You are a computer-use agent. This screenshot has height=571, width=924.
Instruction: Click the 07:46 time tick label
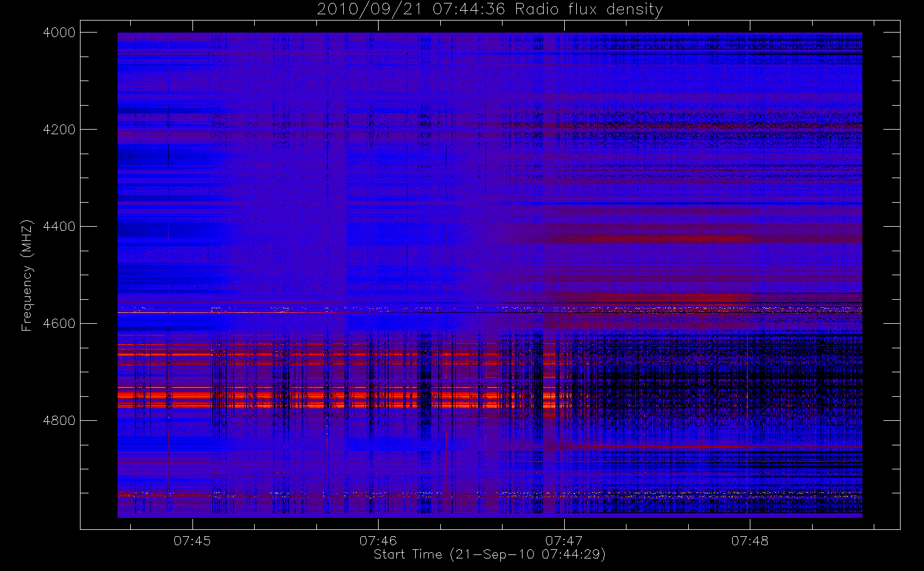(378, 541)
